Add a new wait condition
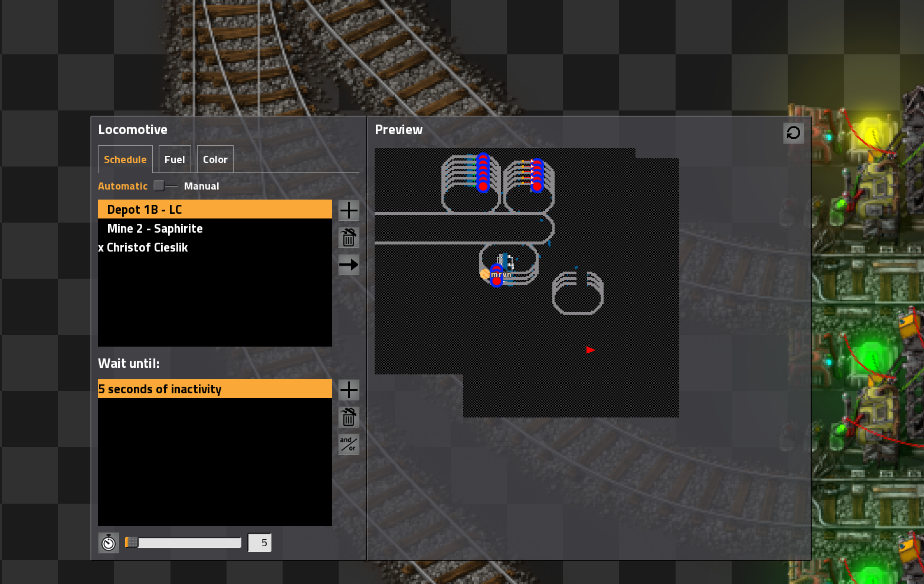This screenshot has height=584, width=924. point(349,390)
